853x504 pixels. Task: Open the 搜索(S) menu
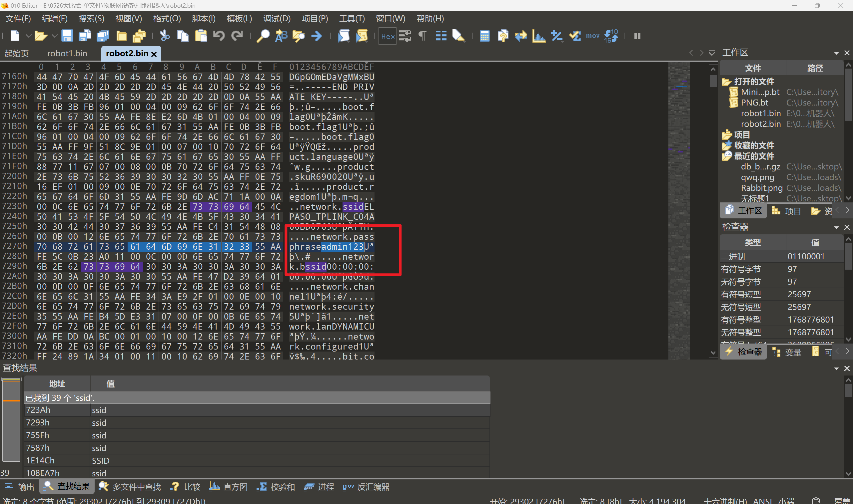coord(91,18)
